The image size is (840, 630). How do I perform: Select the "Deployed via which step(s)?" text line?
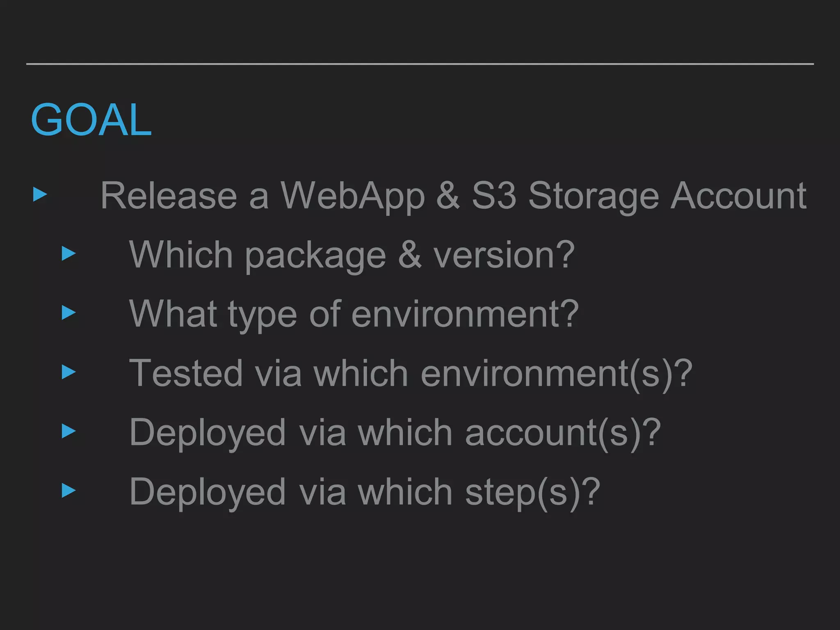click(x=365, y=492)
